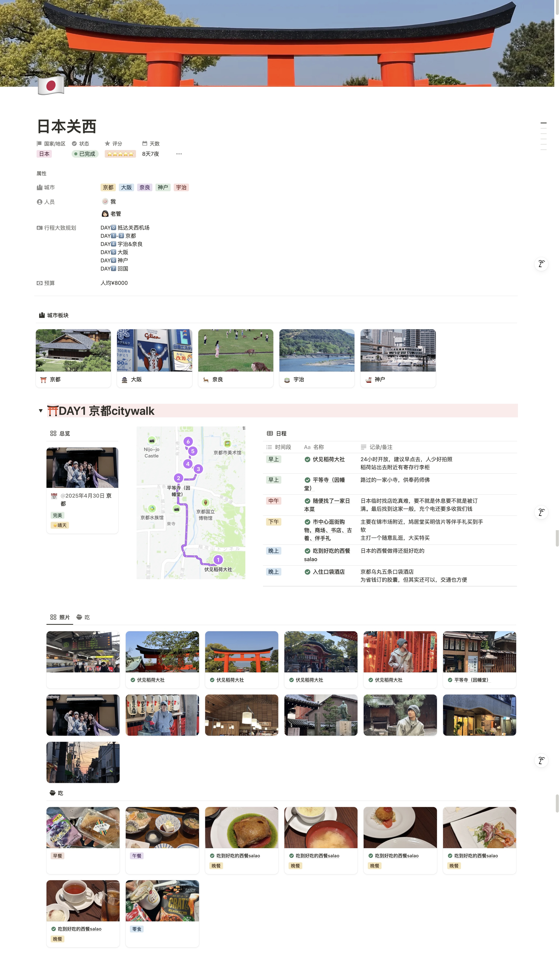560x962 pixels.
Task: Toggle check on 随便找了一家日本菜 row
Action: [x=307, y=501]
